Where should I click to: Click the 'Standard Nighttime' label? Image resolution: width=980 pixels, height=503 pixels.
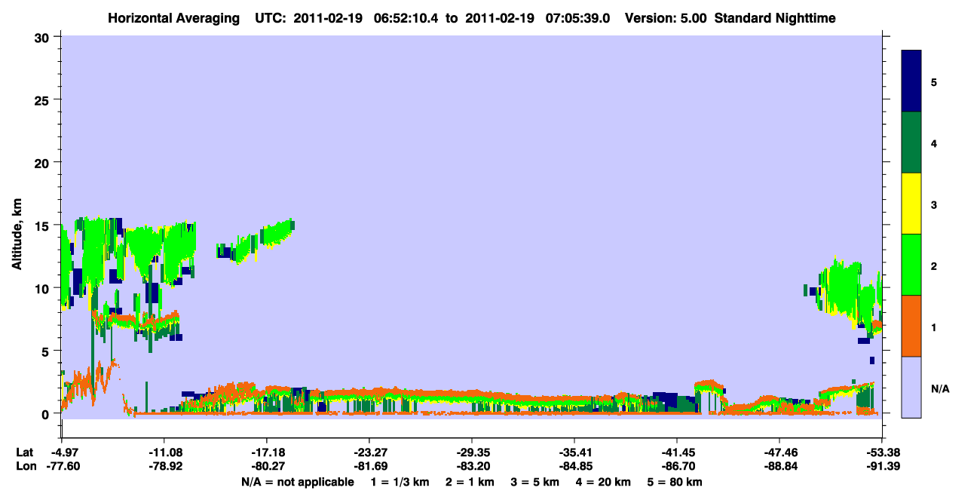775,17
